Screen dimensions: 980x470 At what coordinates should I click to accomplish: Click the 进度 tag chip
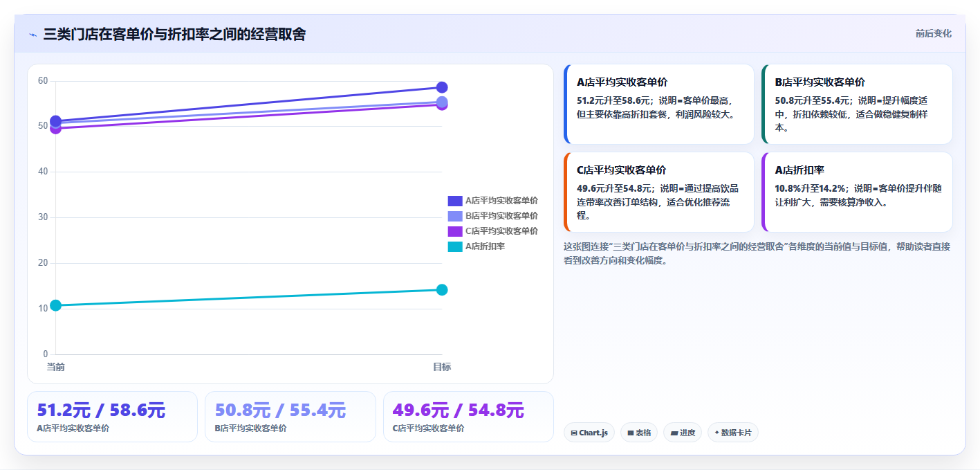pyautogui.click(x=683, y=433)
